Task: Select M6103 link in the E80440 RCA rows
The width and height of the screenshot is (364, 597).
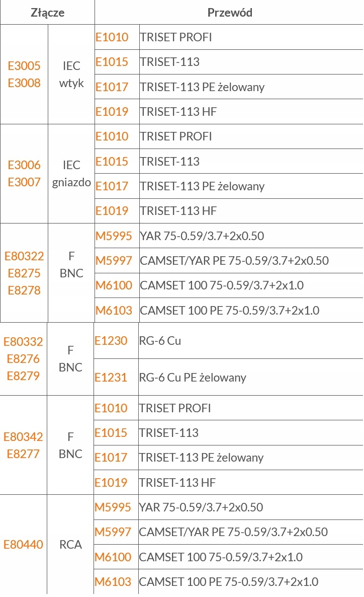Action: pos(113,582)
